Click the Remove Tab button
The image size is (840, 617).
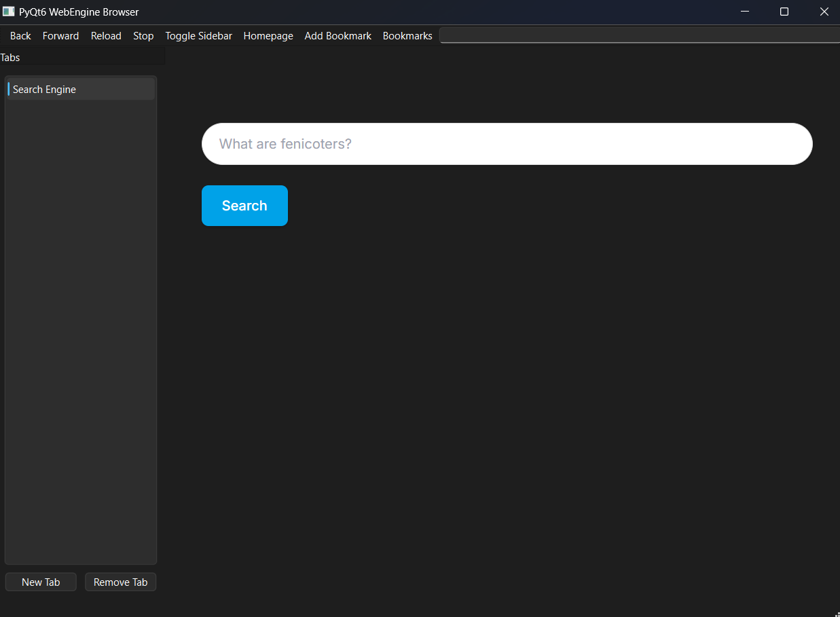point(121,582)
